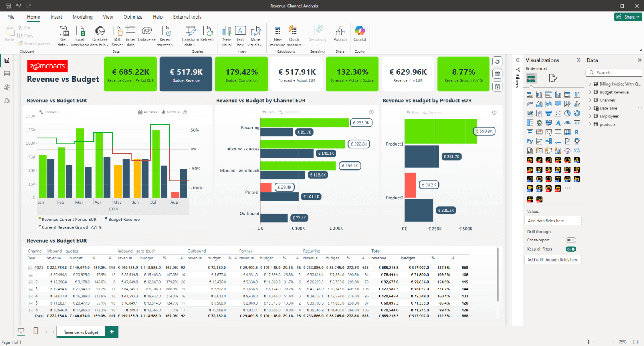
Task: Refresh the report data
Action: pyautogui.click(x=207, y=34)
